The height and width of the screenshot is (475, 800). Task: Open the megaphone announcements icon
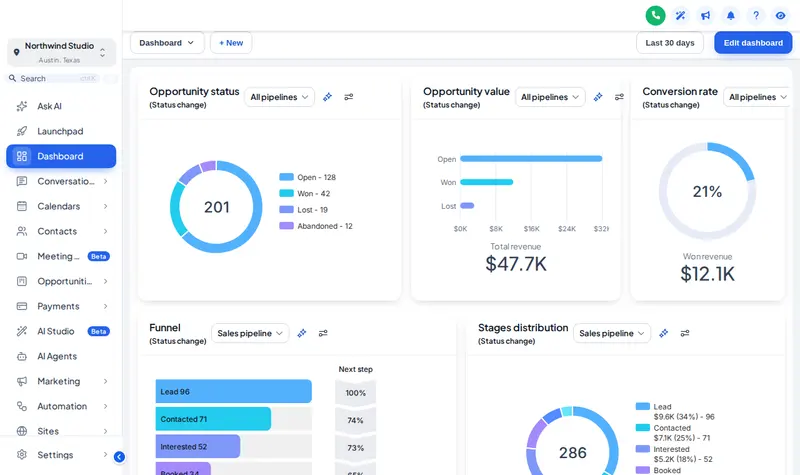705,15
